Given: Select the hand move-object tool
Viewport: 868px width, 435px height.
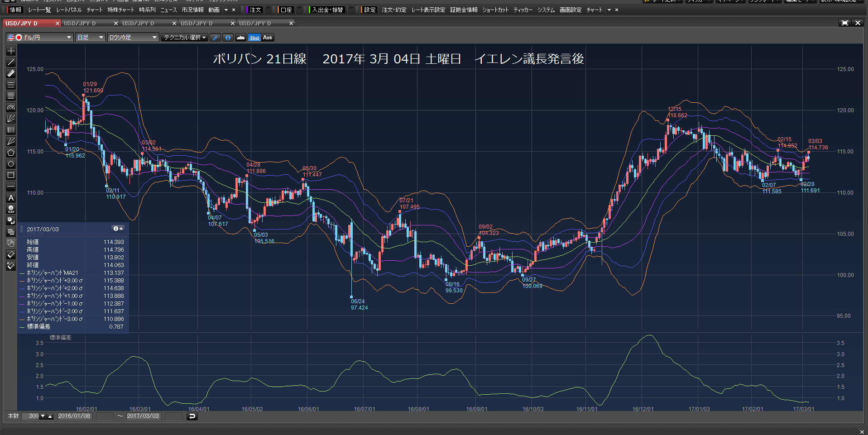Looking at the screenshot, I should [x=11, y=243].
